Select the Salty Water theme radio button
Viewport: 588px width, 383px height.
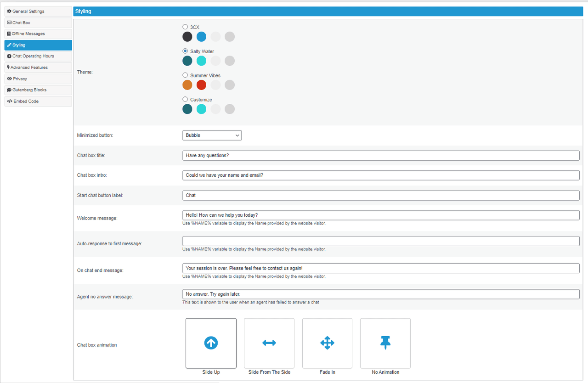tap(185, 51)
